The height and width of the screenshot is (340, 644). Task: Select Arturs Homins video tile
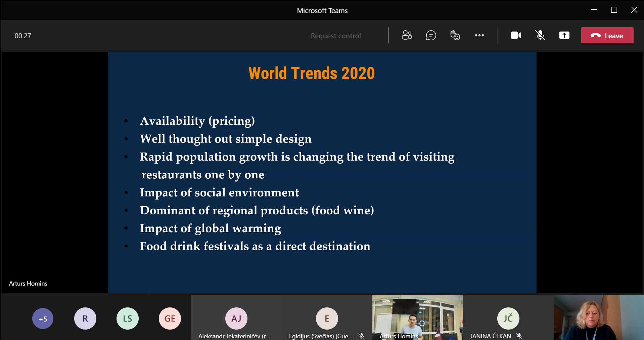(x=418, y=317)
